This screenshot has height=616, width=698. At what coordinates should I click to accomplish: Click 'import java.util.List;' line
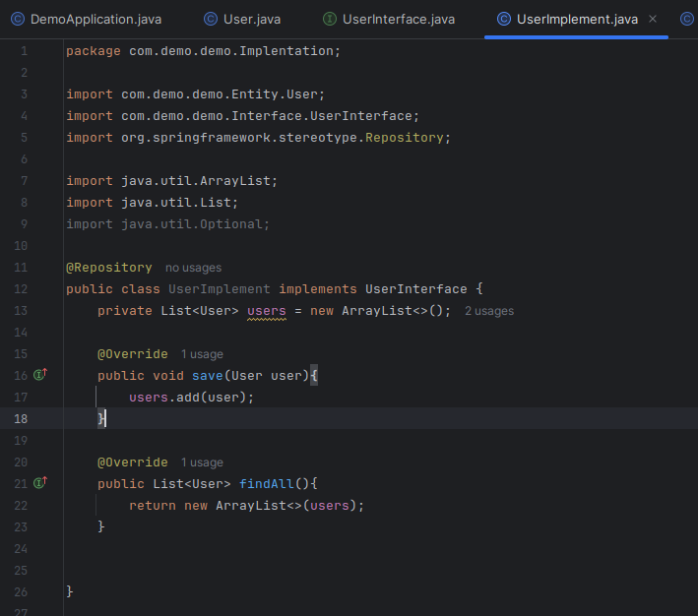point(153,203)
